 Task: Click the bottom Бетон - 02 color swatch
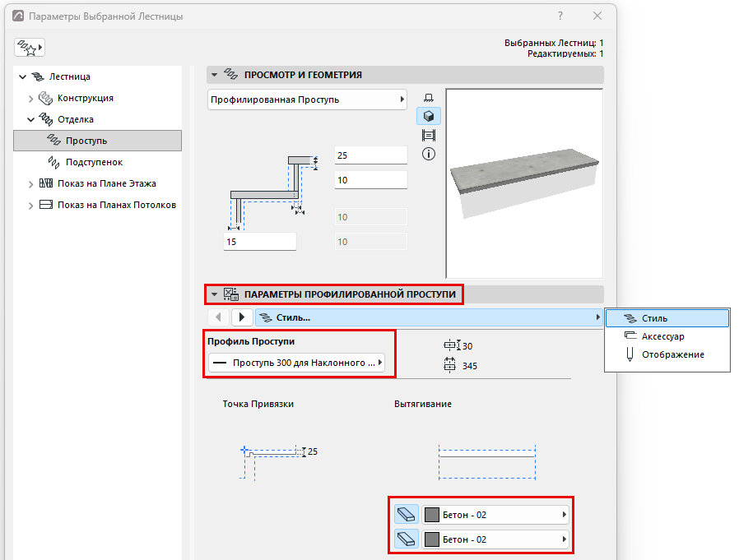coord(432,539)
